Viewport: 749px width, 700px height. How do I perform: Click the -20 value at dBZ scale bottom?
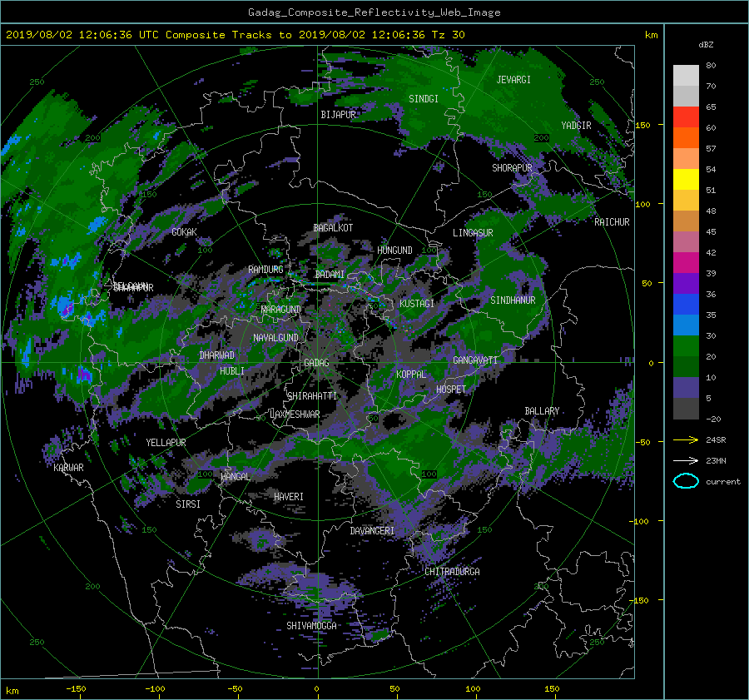(713, 419)
